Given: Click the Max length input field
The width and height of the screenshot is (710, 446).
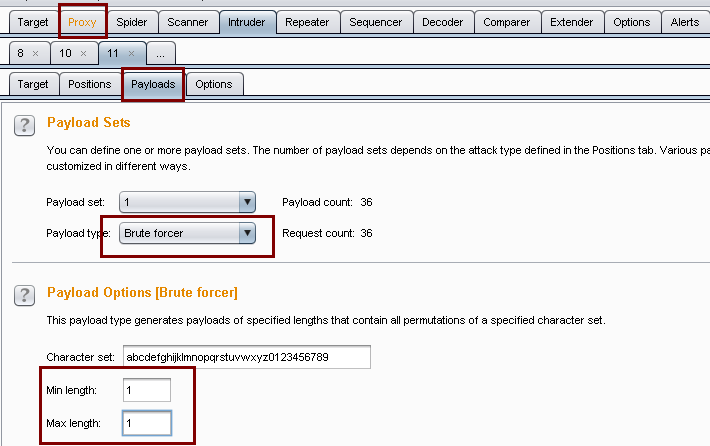Looking at the screenshot, I should tap(147, 423).
